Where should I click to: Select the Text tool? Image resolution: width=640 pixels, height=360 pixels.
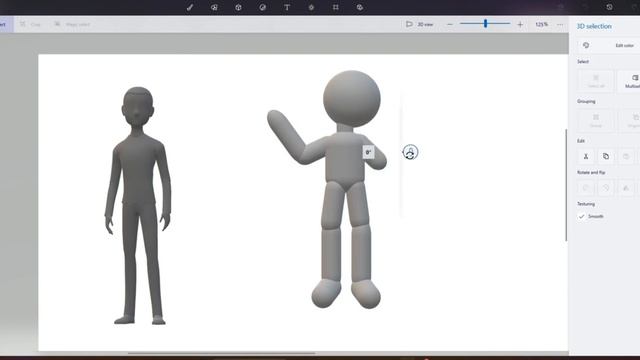tap(287, 7)
